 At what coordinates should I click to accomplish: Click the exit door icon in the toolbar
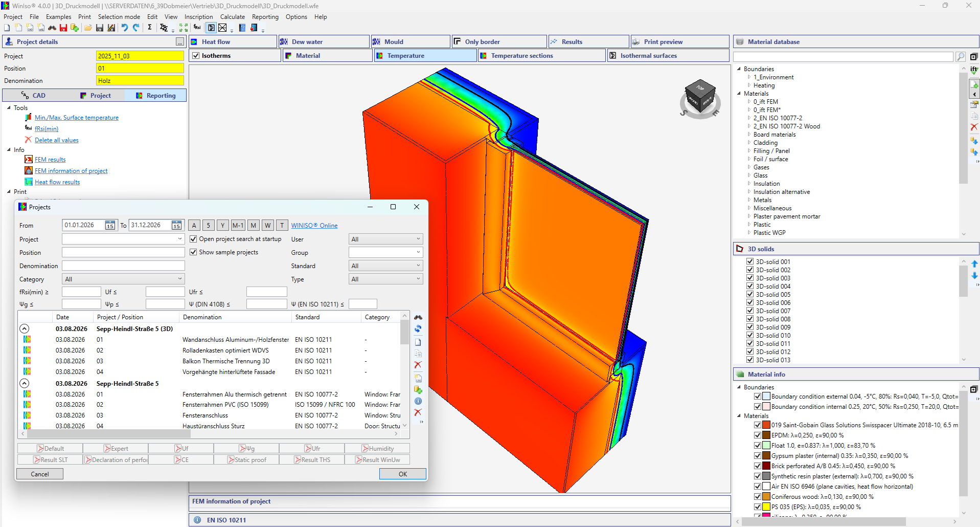pyautogui.click(x=254, y=28)
